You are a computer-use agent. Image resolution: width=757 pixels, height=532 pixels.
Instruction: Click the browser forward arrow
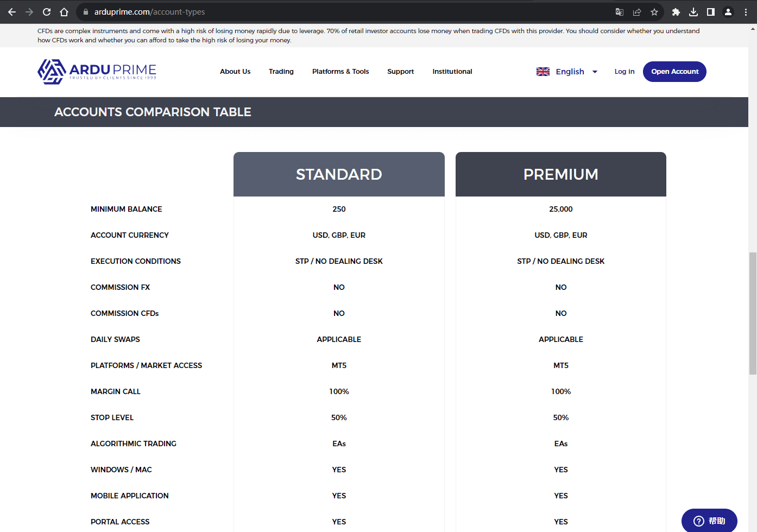click(29, 12)
